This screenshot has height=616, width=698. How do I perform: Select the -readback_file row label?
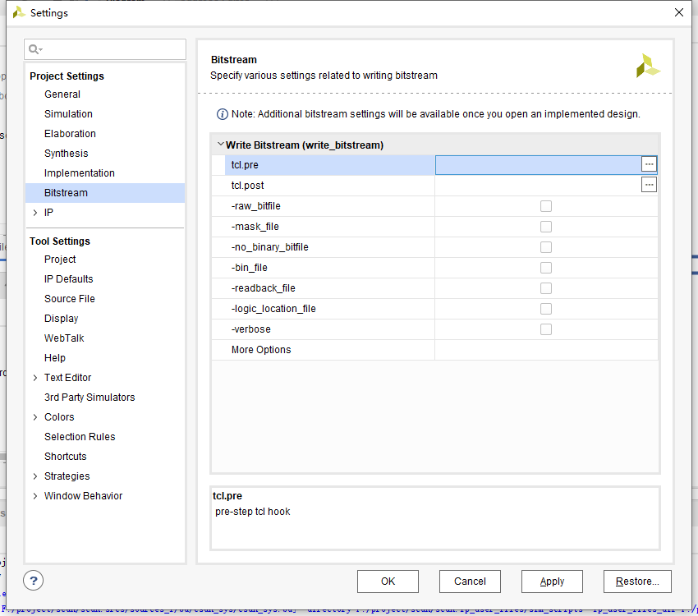click(264, 288)
